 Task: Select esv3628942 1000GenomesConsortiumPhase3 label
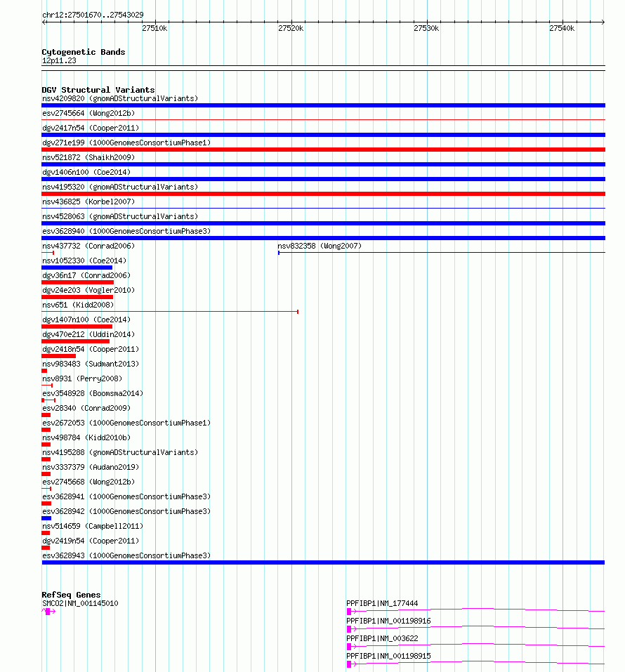pyautogui.click(x=126, y=511)
